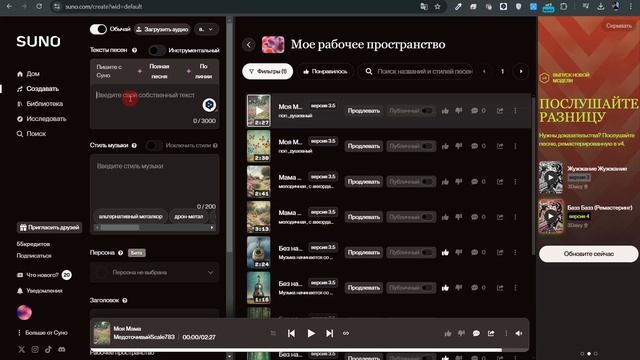The width and height of the screenshot is (640, 360).
Task: Dislike the first Моя М... song
Action: [x=459, y=111]
